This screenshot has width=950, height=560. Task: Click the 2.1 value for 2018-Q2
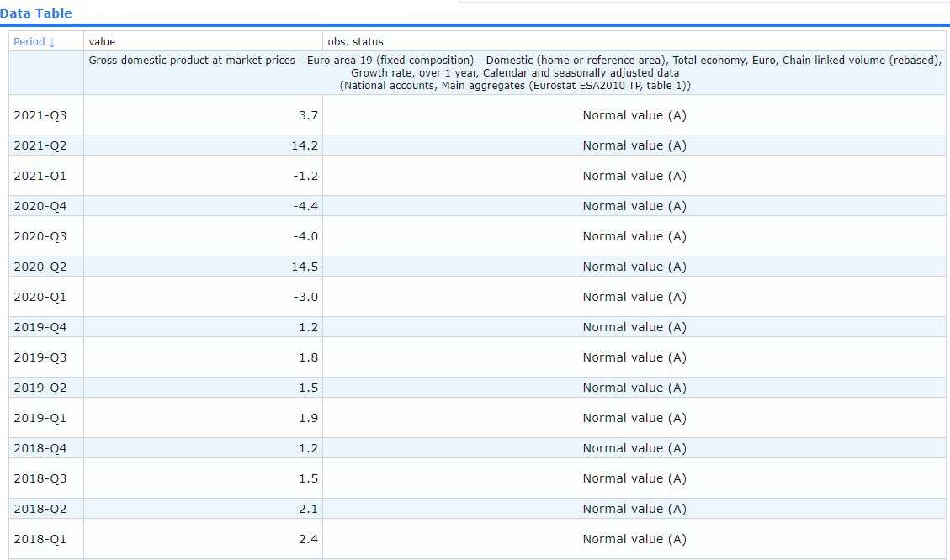(x=308, y=509)
